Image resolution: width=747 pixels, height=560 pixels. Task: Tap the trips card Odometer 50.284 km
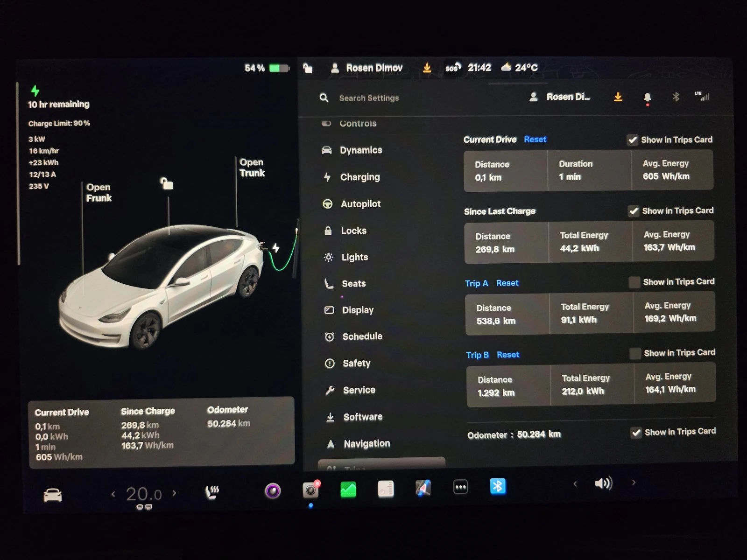pos(229,417)
